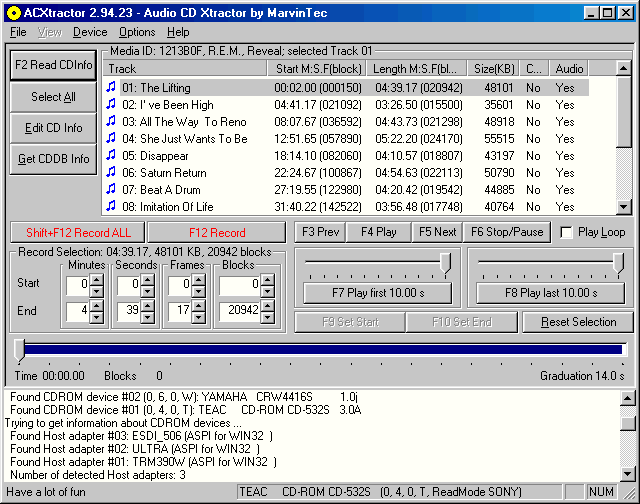Click music note icon for track 01 The Lifting

coord(112,88)
